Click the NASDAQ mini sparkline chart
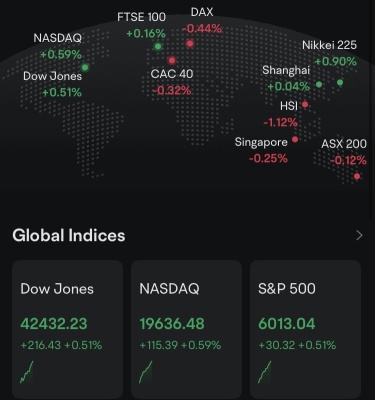This screenshot has height=400, width=375. tap(146, 372)
